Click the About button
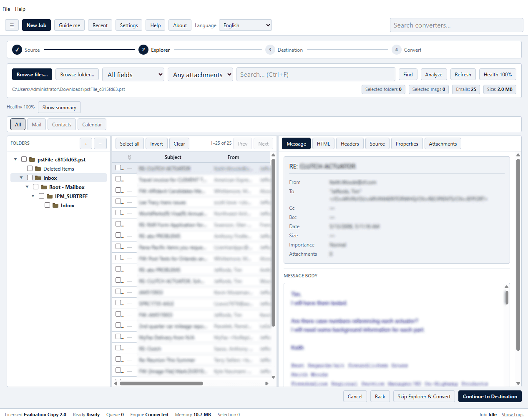Screen dimensions: 528x420 180,25
